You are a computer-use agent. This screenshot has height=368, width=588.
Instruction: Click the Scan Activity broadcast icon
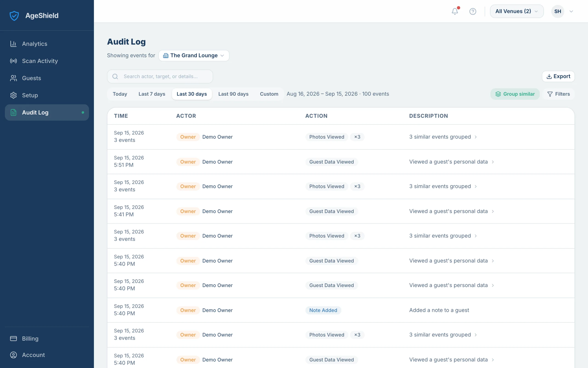tap(13, 61)
